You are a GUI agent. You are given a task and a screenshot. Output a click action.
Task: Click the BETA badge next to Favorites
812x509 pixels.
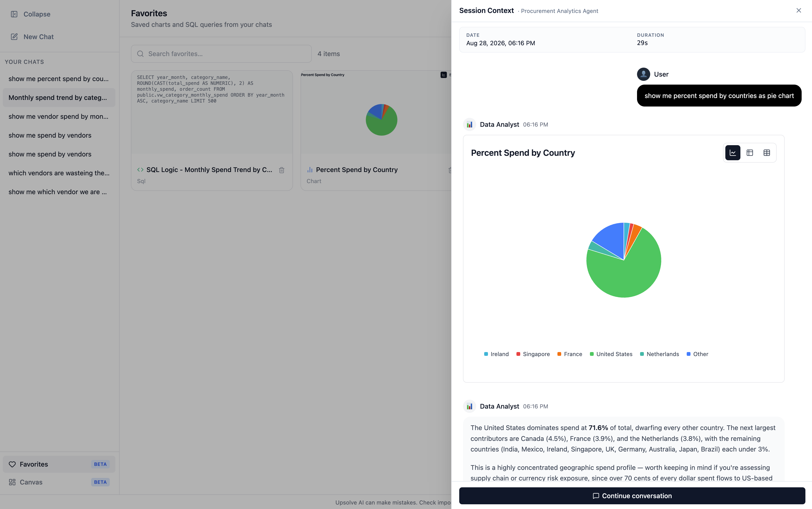[100, 464]
